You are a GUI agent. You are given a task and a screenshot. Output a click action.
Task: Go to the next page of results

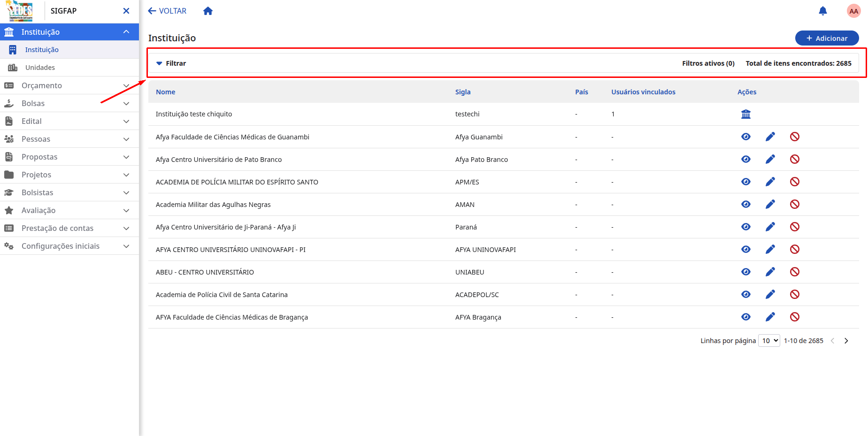coord(846,341)
